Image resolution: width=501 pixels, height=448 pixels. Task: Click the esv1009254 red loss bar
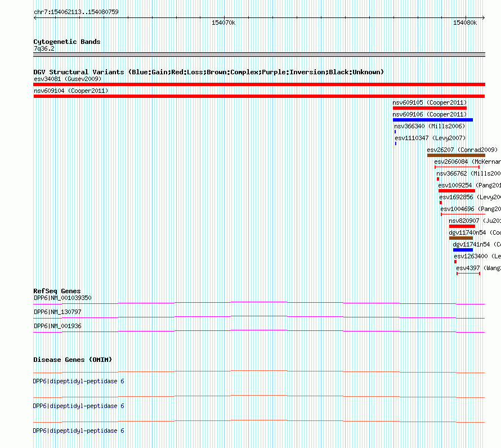(457, 191)
